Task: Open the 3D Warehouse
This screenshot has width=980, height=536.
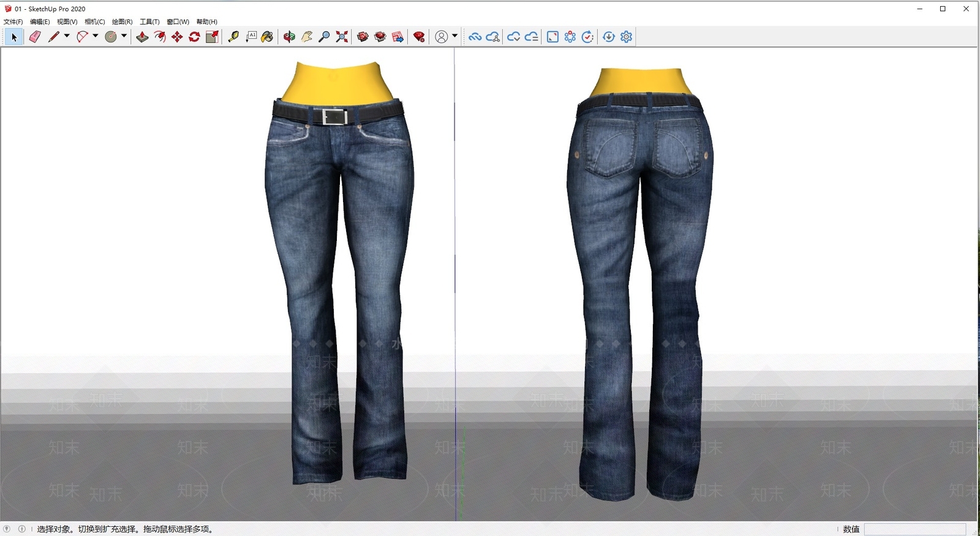Action: [363, 37]
